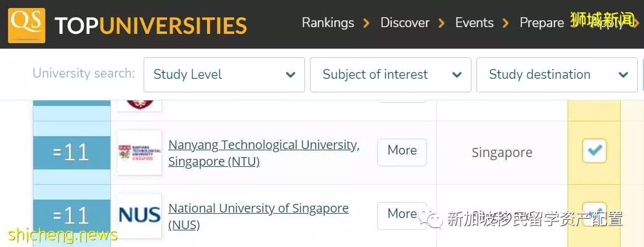Screen dimensions: 644x247
Task: Click More button for NTU
Action: tap(402, 152)
